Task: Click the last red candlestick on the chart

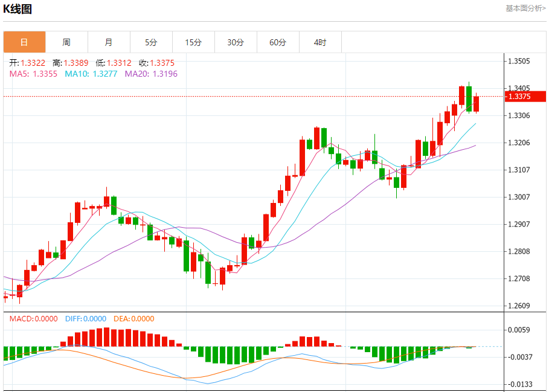Action: click(476, 104)
